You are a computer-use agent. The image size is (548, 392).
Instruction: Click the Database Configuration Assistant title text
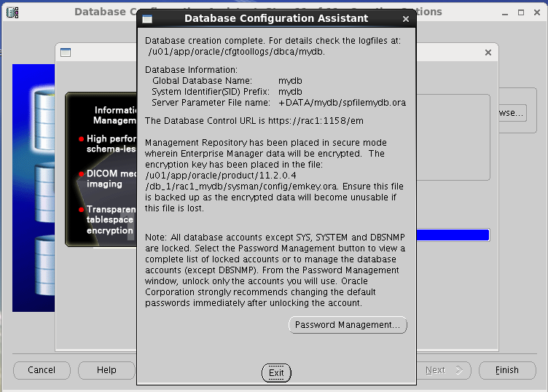[x=276, y=18]
